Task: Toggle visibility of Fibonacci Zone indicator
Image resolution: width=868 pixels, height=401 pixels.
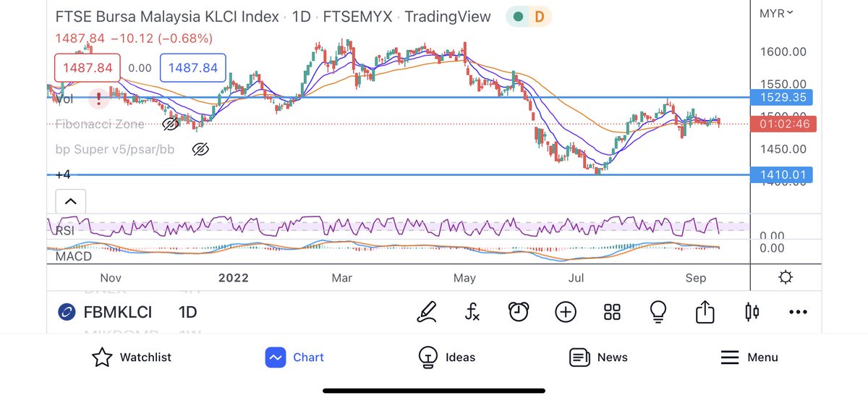Action: click(x=170, y=124)
